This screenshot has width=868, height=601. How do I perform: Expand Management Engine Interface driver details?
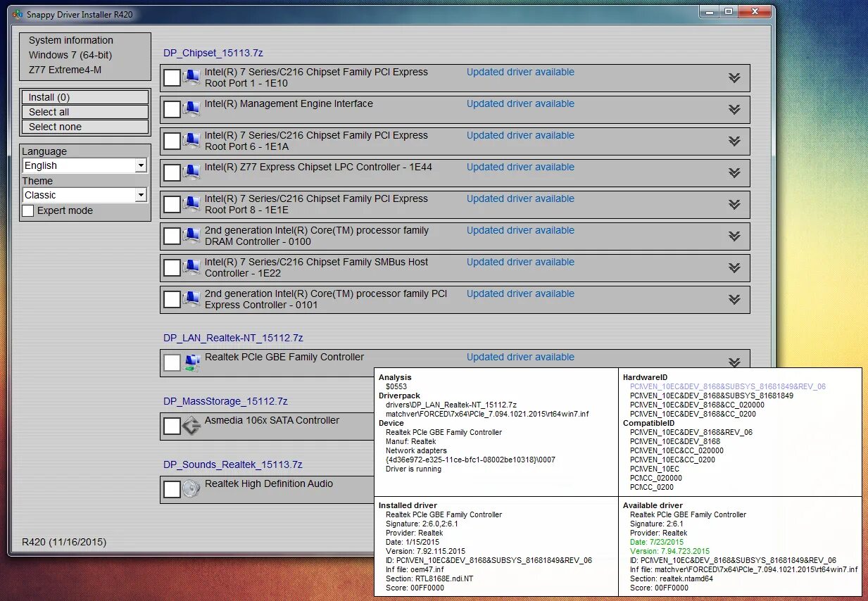(734, 109)
